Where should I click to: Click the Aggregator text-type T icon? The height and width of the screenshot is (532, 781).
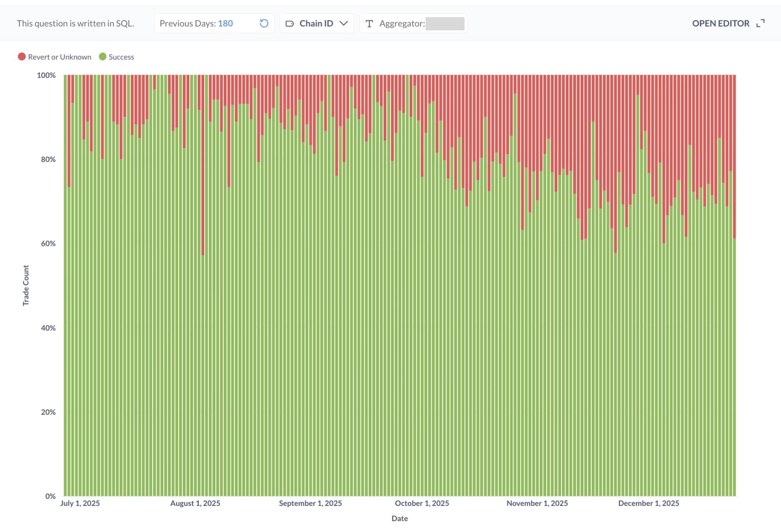369,24
